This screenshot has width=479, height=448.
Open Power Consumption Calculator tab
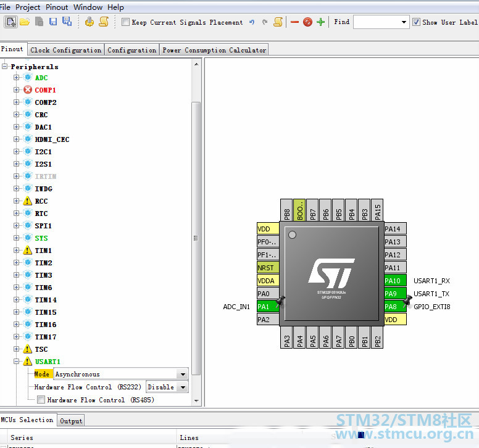214,50
